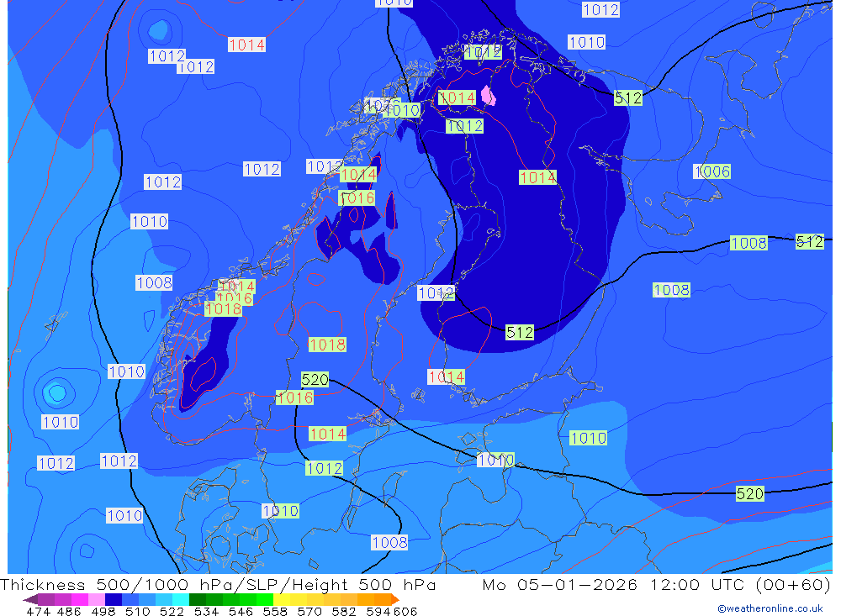Image resolution: width=841 pixels, height=616 pixels.
Task: Click the 486 legend value
Action: [69, 612]
